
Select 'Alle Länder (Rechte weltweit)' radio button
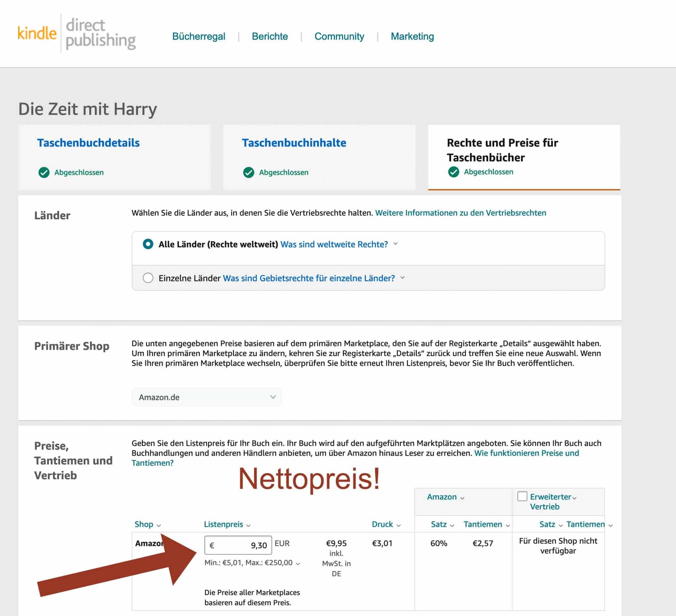[x=148, y=244]
